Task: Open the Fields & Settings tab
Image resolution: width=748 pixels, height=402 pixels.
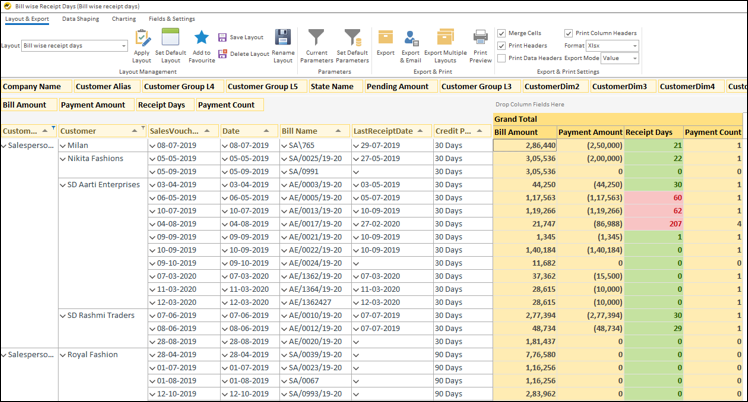Action: [173, 19]
